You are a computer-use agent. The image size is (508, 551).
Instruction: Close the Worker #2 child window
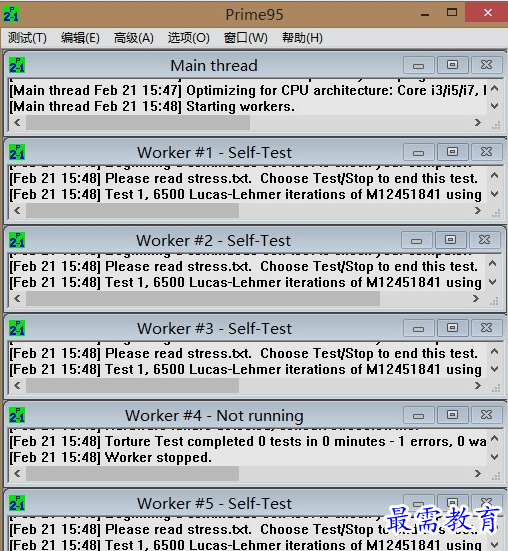tap(484, 240)
